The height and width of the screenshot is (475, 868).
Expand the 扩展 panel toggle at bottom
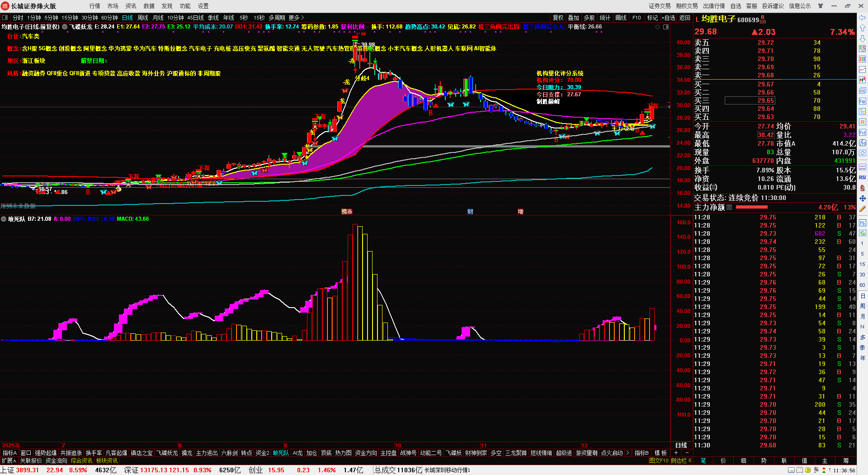[9, 461]
